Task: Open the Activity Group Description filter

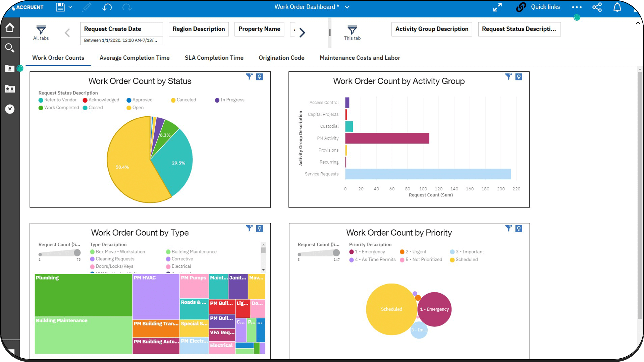Action: (431, 29)
